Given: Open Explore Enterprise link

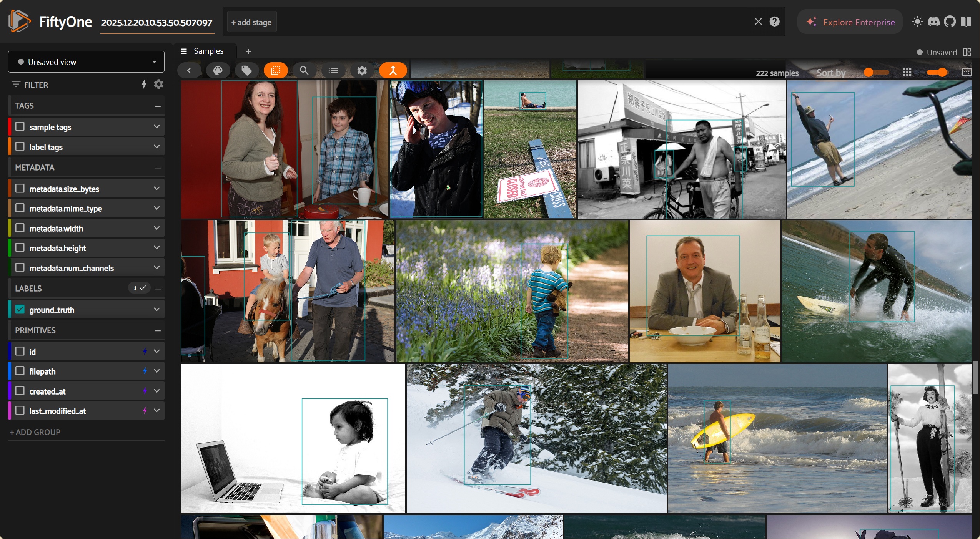Looking at the screenshot, I should pos(850,22).
